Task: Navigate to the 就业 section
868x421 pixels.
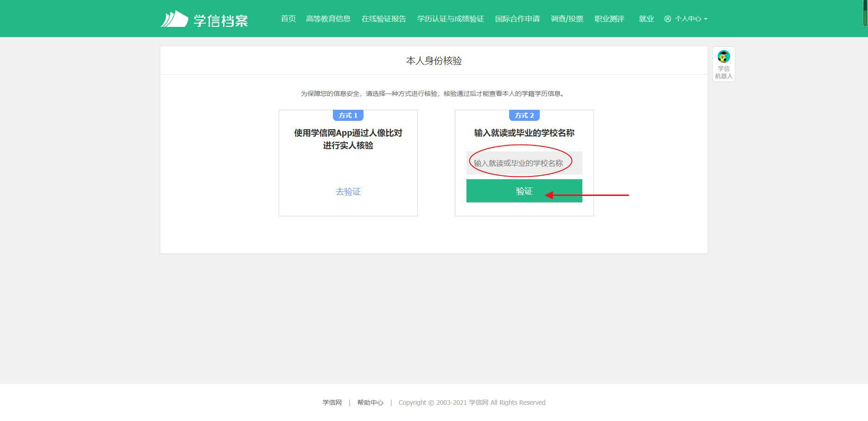Action: click(x=646, y=19)
